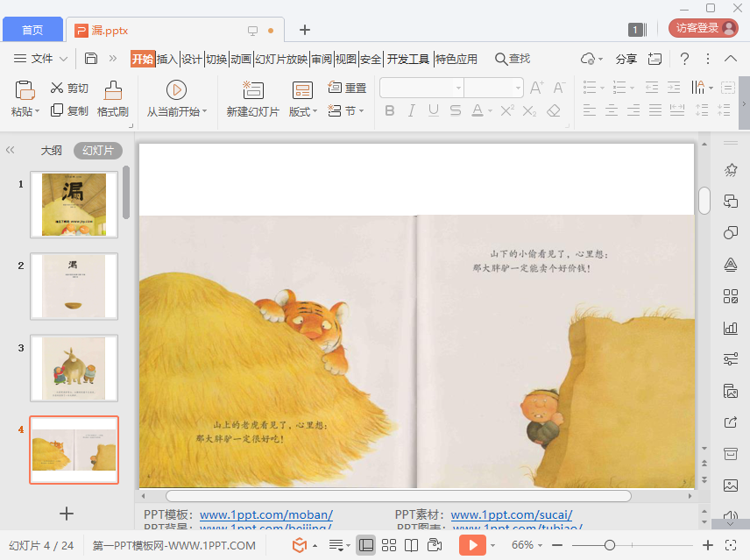Screen dimensions: 750x560
Task: Click the zoom slider handle
Action: tap(610, 545)
